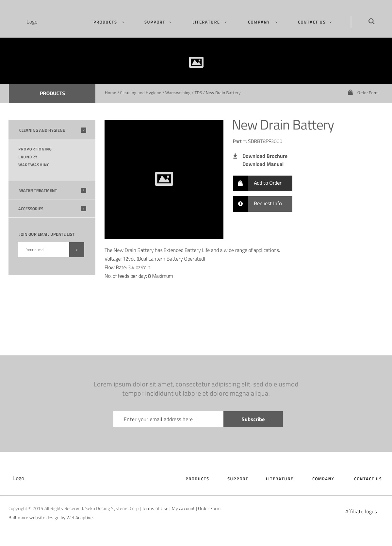Open the Products dropdown chevron in header
The width and height of the screenshot is (392, 546).
[x=123, y=22]
